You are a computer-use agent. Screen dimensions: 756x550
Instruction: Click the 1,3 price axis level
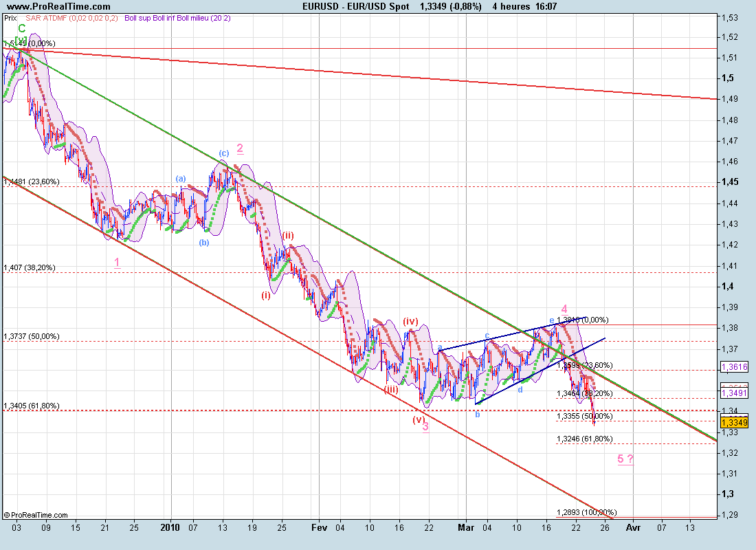pyautogui.click(x=728, y=494)
